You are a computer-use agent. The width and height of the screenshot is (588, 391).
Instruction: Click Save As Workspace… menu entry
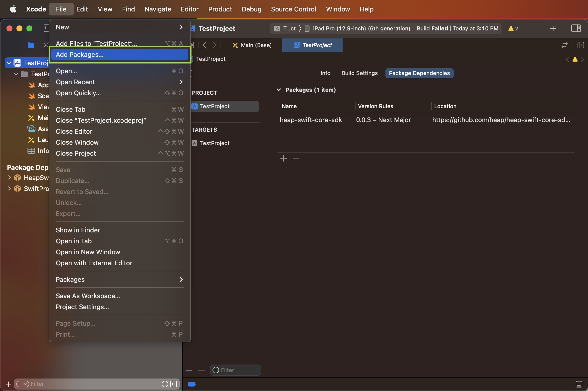point(88,296)
